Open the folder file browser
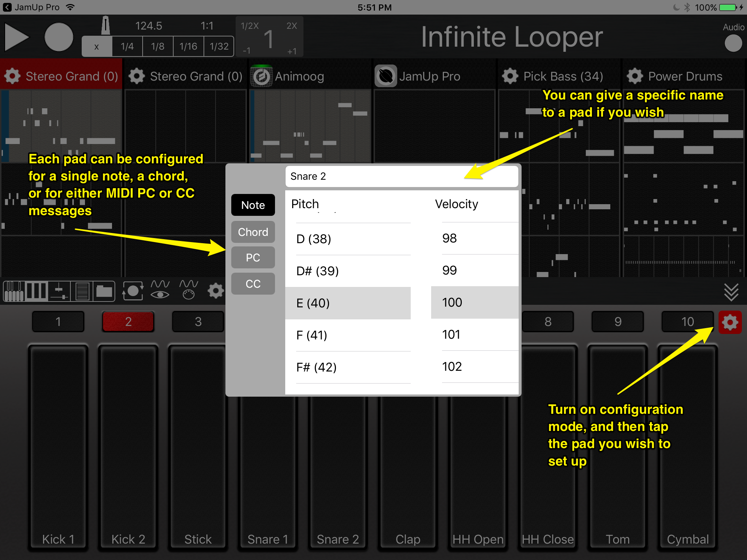The width and height of the screenshot is (747, 560). (x=104, y=291)
